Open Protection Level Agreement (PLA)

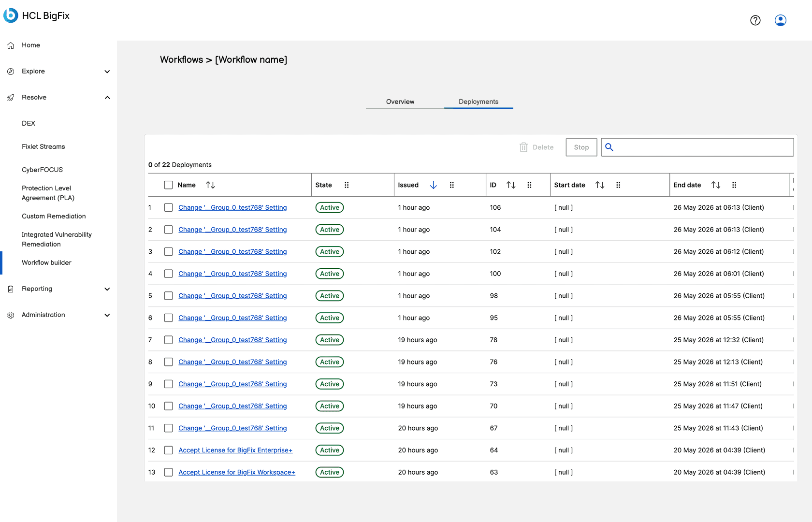[48, 193]
